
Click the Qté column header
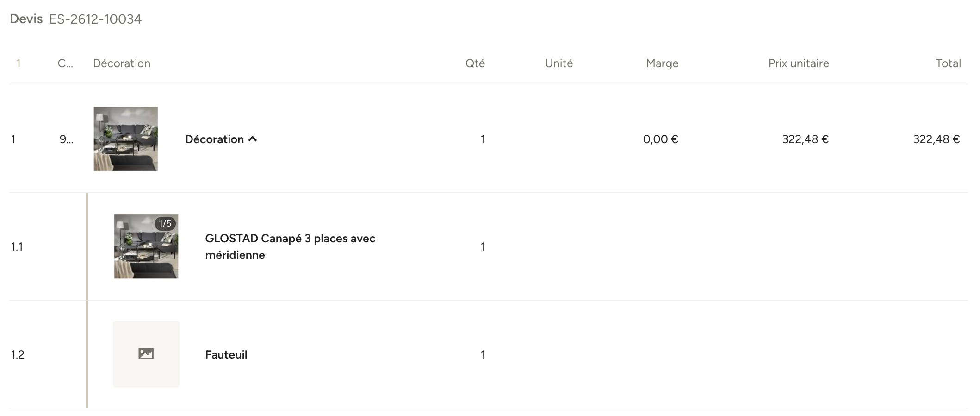click(475, 63)
